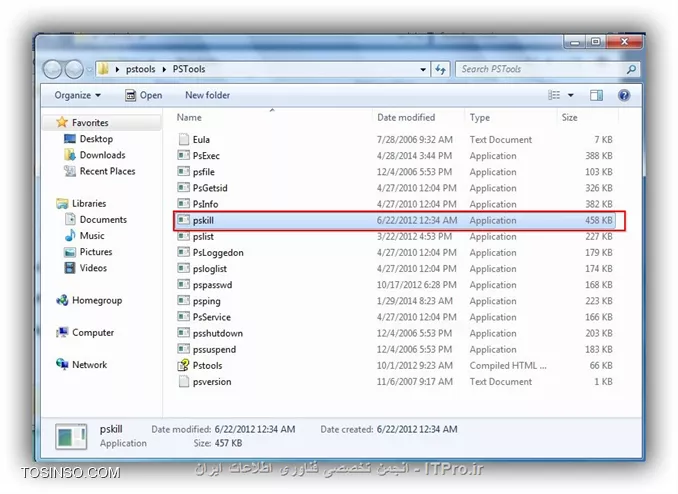Viewport: 678px width, 494px height.
Task: Click the 458 KB size of pskill
Action: [598, 220]
